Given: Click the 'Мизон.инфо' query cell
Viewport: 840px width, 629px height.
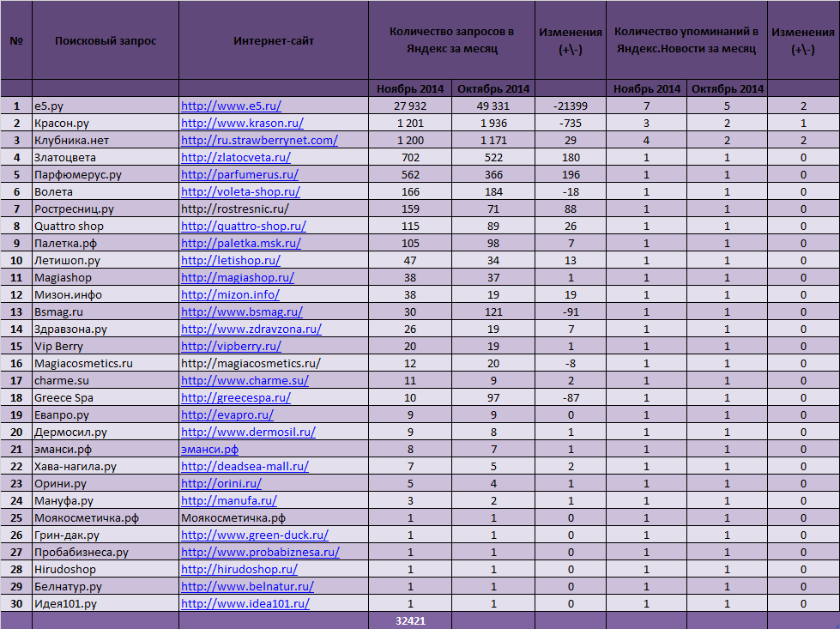Looking at the screenshot, I should click(x=106, y=294).
